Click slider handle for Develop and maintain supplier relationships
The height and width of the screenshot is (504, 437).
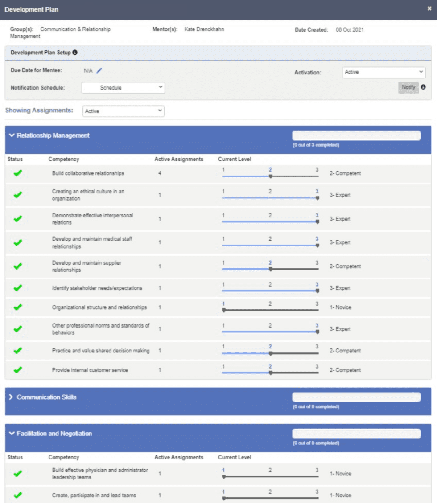[270, 269]
